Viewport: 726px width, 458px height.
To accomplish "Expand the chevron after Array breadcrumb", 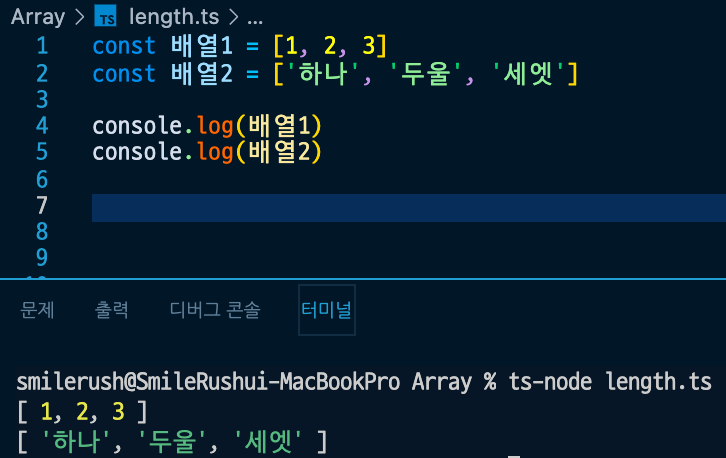I will (80, 17).
